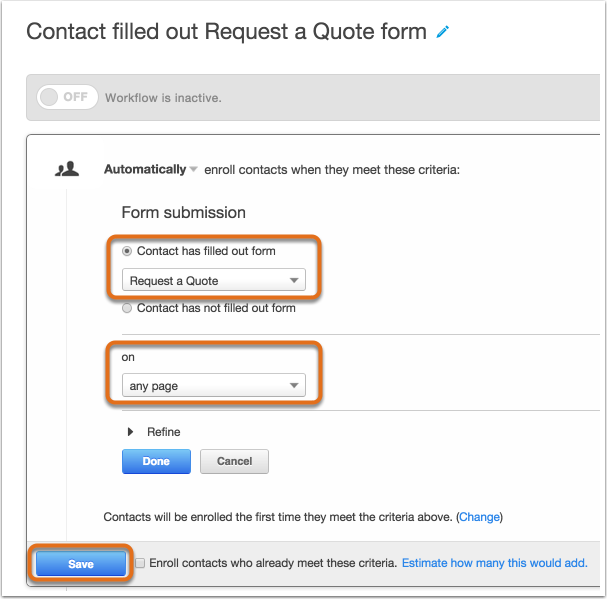Click the contacts people icon beside Automatically
This screenshot has height=599, width=607.
tap(67, 169)
